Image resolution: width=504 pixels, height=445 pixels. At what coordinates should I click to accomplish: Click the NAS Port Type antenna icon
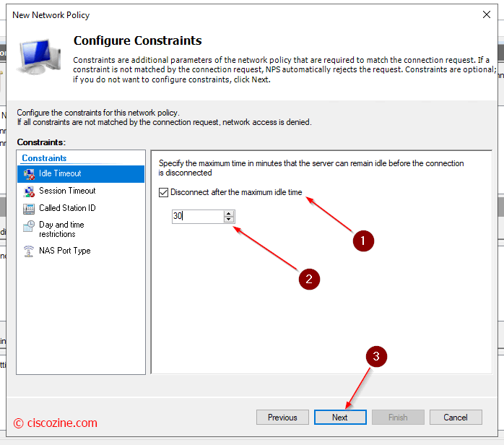[x=29, y=251]
